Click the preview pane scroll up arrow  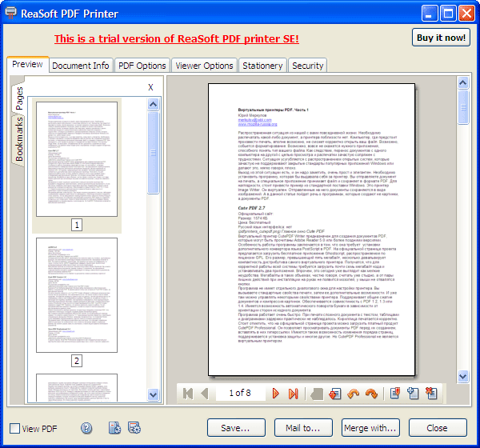click(x=463, y=82)
